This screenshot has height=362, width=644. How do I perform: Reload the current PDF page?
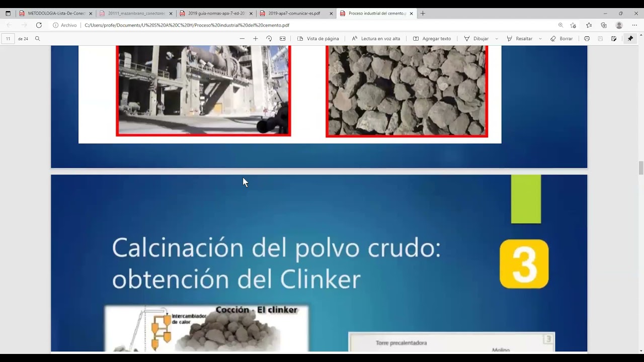click(x=39, y=25)
